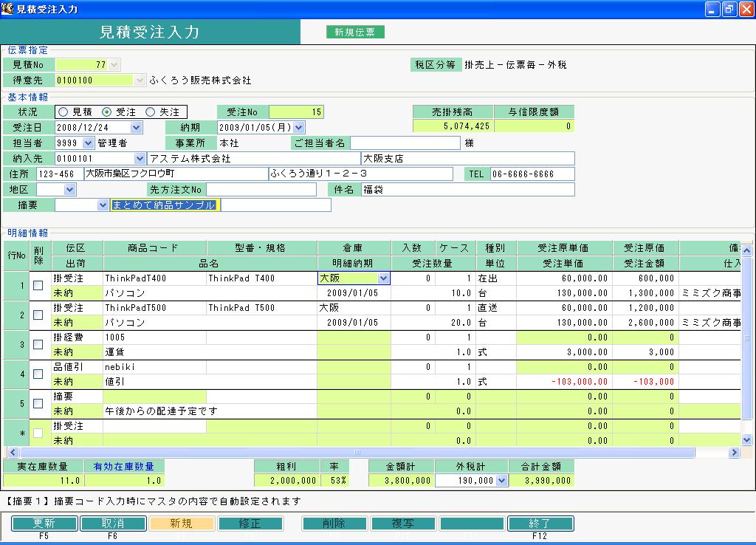The height and width of the screenshot is (545, 756).
Task: Click the 運賃 item name cell
Action: [210, 352]
